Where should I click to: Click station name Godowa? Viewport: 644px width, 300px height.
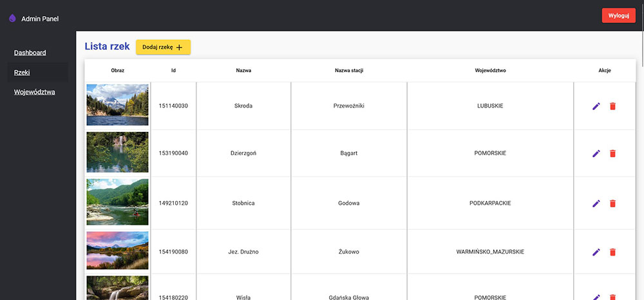[x=348, y=203]
